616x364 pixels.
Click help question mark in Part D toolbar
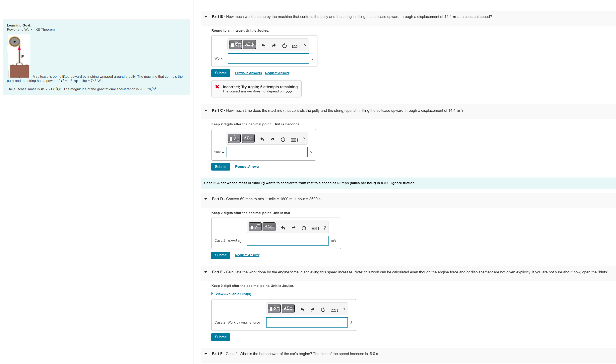coord(324,228)
